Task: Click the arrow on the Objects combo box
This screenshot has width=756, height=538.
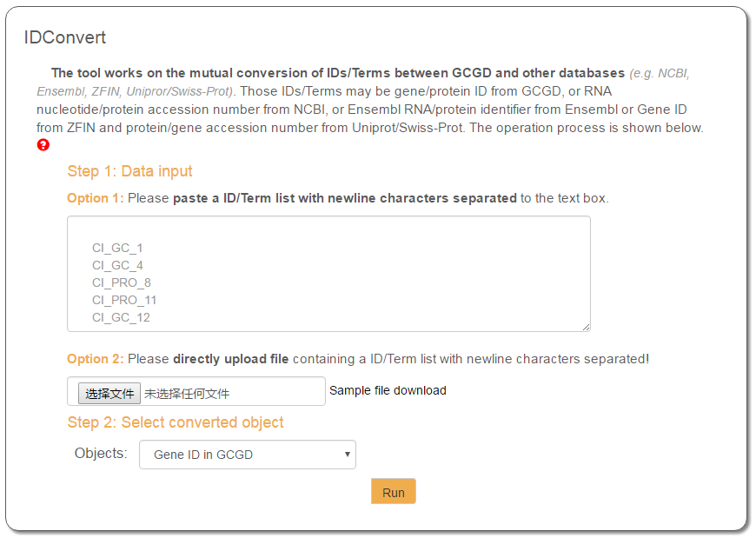Action: (348, 454)
